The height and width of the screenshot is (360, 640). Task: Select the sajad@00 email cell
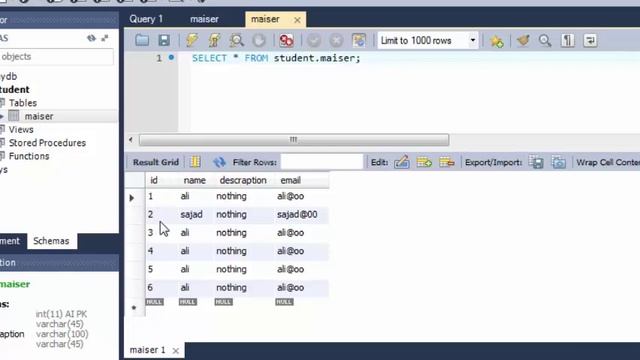[x=297, y=214]
